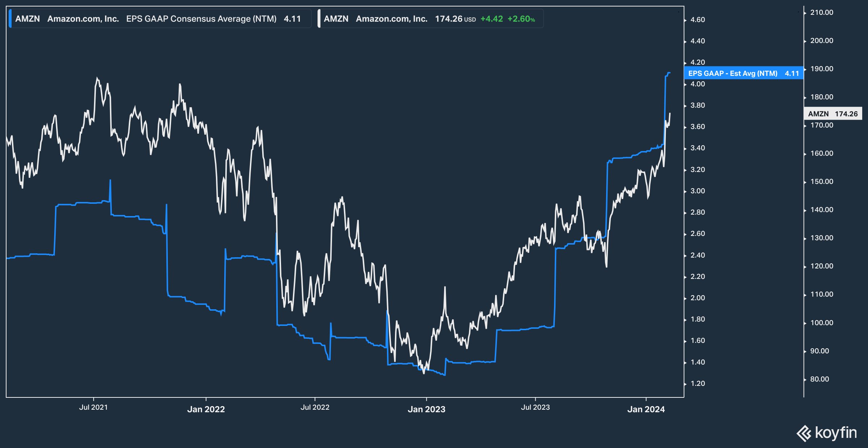Click the 4.40 EPS axis value
This screenshot has height=448, width=868.
coord(698,41)
